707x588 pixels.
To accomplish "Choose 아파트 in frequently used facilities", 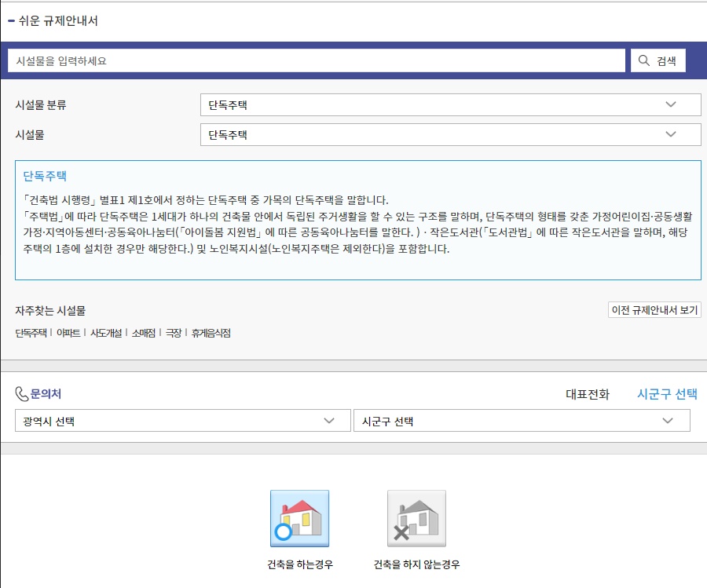I will click(68, 333).
